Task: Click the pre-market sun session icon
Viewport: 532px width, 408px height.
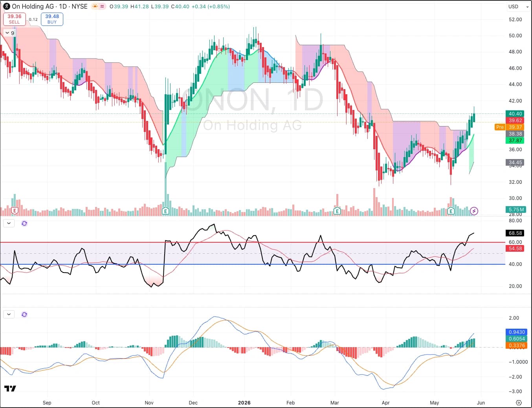Action: 95,6
